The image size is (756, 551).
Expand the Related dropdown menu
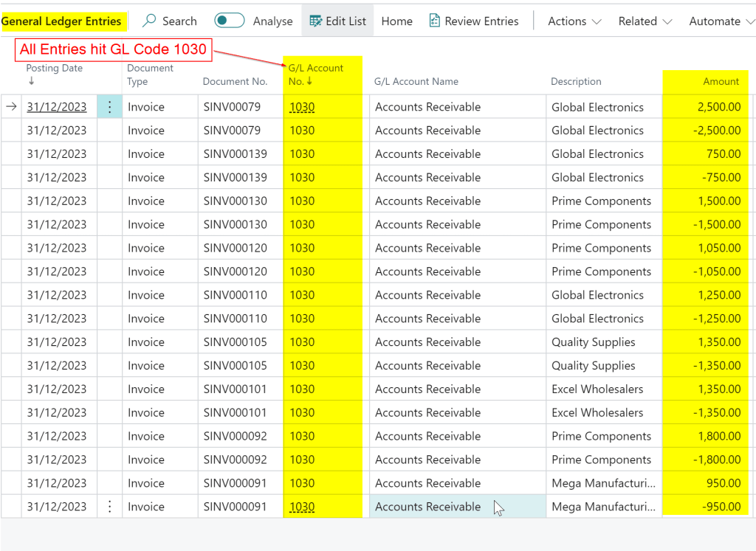pyautogui.click(x=645, y=21)
